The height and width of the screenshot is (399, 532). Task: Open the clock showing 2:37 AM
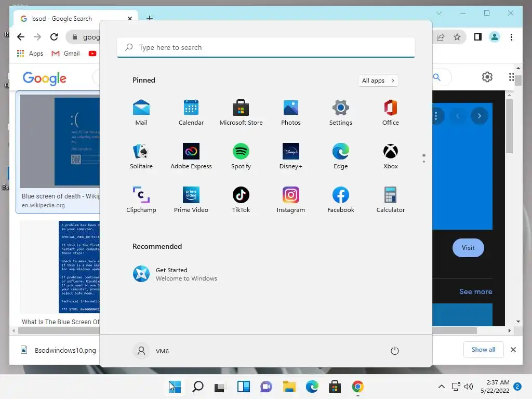(x=495, y=387)
